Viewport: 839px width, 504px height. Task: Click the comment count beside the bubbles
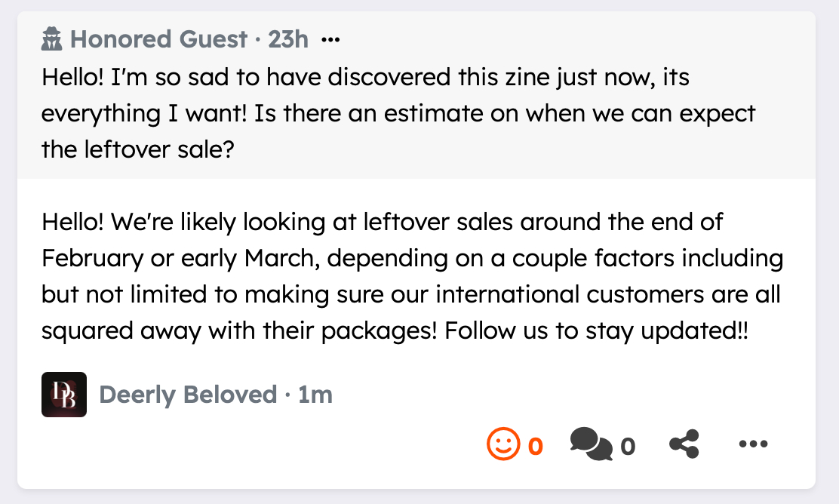coord(627,447)
